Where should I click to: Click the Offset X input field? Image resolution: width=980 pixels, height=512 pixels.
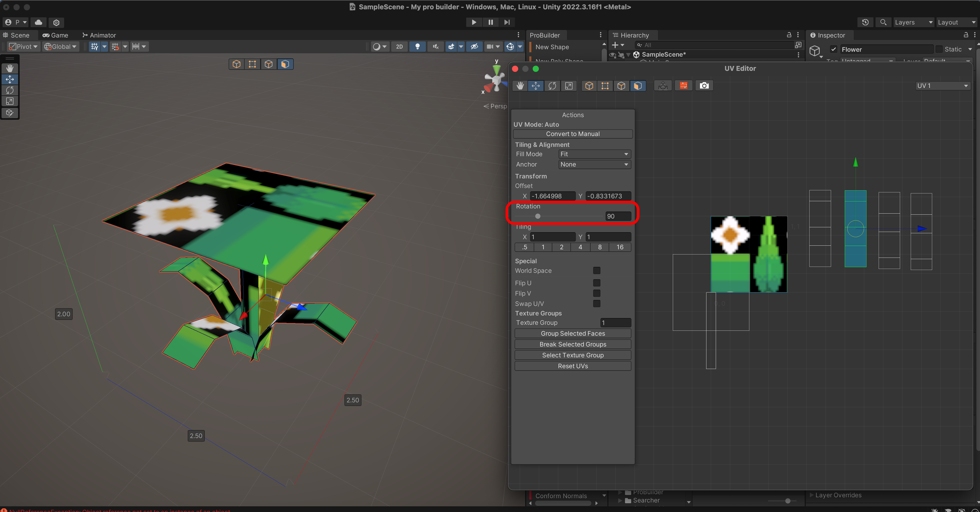coord(552,196)
